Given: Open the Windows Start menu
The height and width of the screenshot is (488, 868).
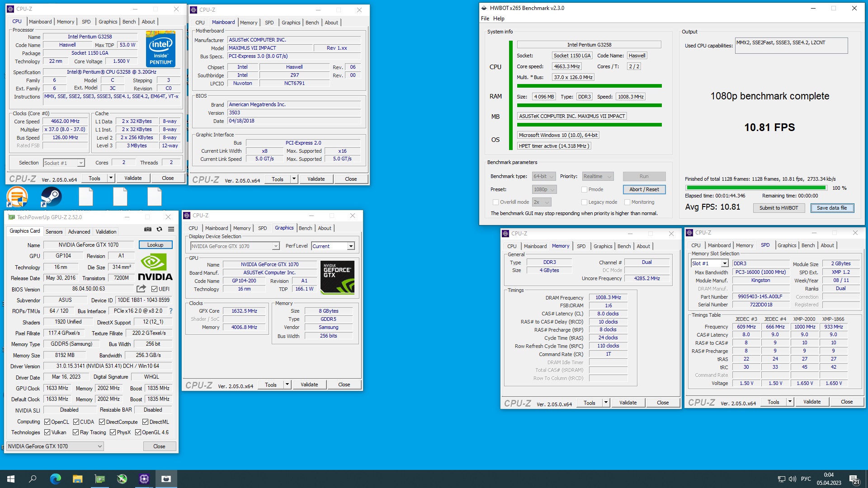Looking at the screenshot, I should [11, 479].
